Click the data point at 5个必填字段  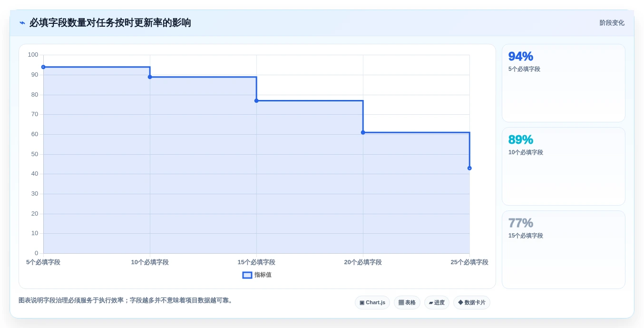point(43,67)
